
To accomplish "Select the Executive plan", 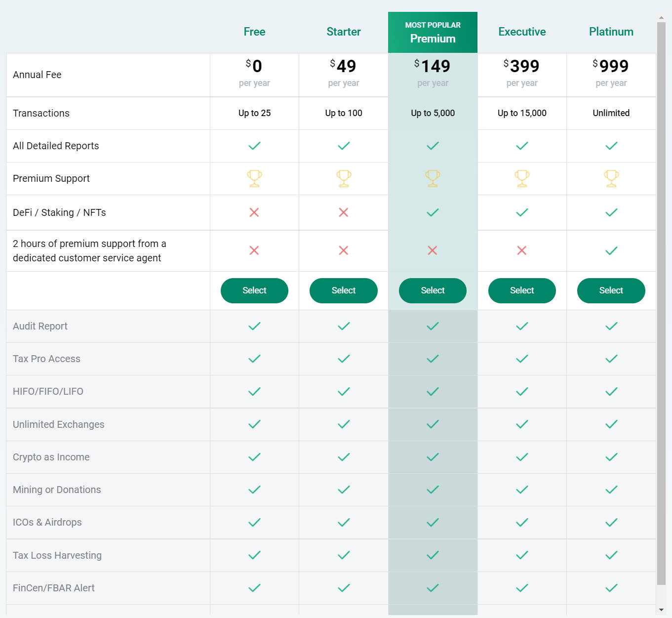I will point(522,290).
